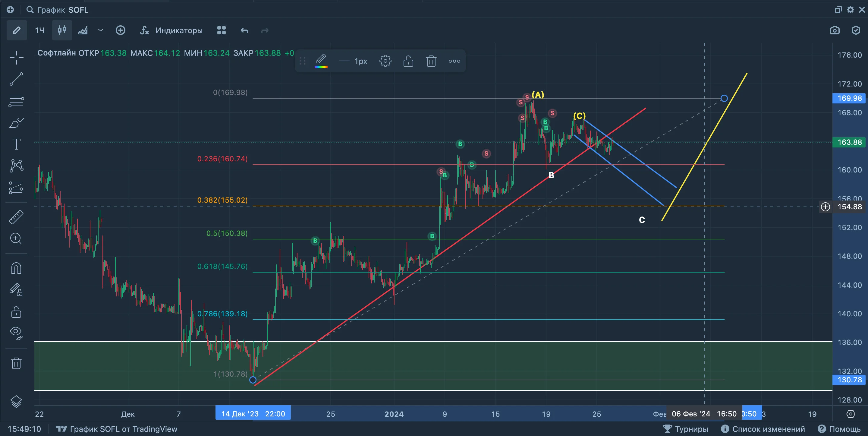Open price scale settings at bottom right

point(851,414)
